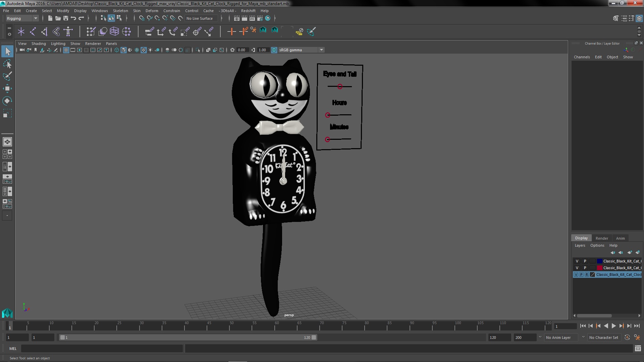Click the playback range slider bar

pos(188,338)
